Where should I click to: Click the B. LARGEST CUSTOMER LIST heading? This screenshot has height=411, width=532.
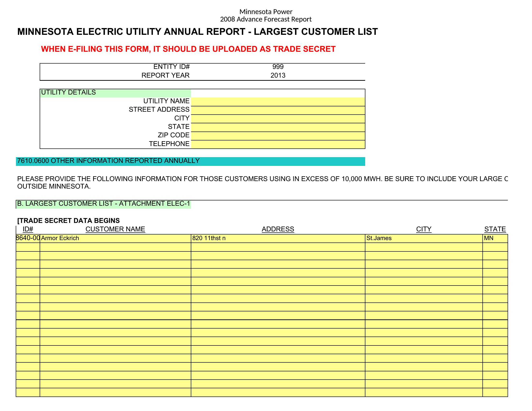[x=103, y=204]
